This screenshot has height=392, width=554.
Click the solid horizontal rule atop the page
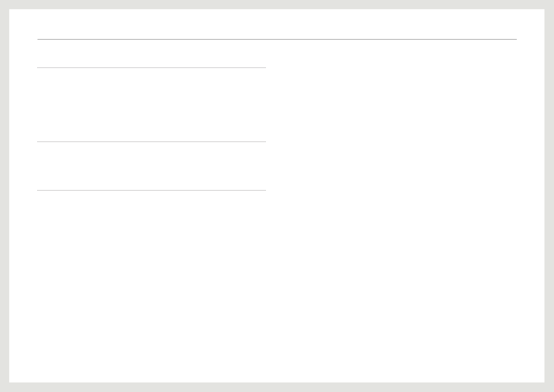[x=277, y=39]
